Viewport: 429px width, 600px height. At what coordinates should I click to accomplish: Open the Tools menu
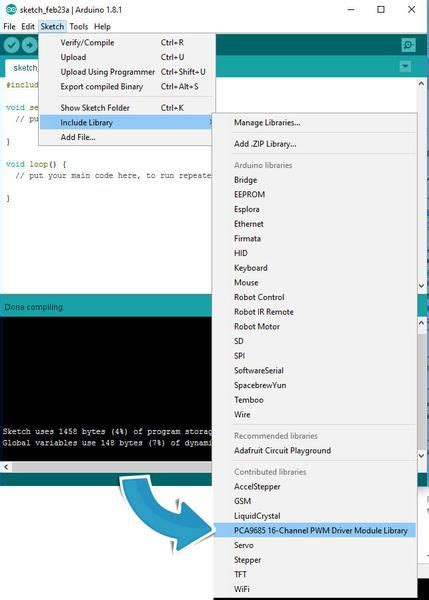[x=79, y=26]
